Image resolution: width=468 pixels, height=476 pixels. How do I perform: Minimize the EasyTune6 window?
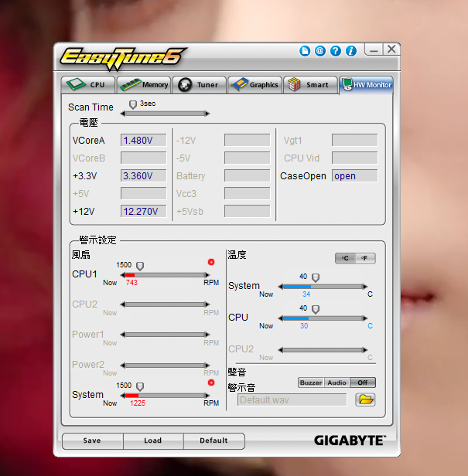(374, 49)
